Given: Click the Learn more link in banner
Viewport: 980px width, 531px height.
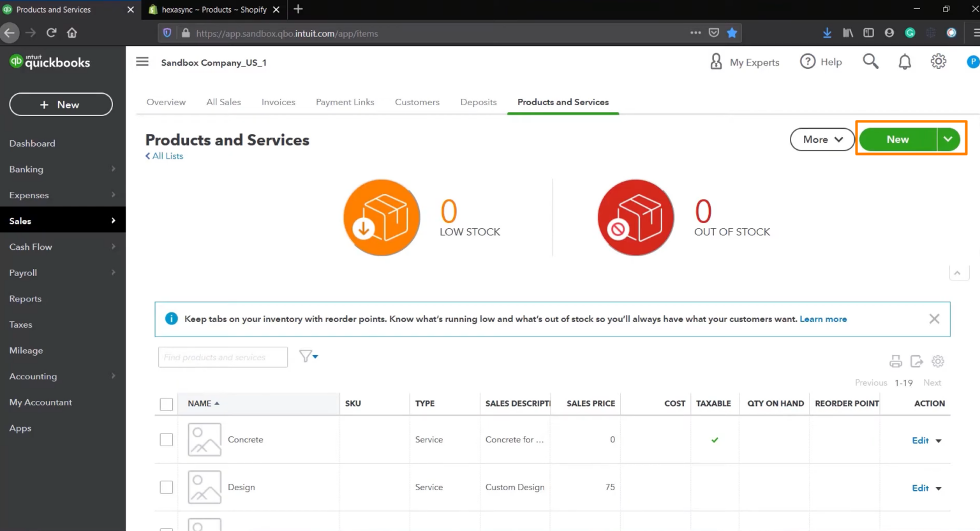Looking at the screenshot, I should tap(823, 319).
